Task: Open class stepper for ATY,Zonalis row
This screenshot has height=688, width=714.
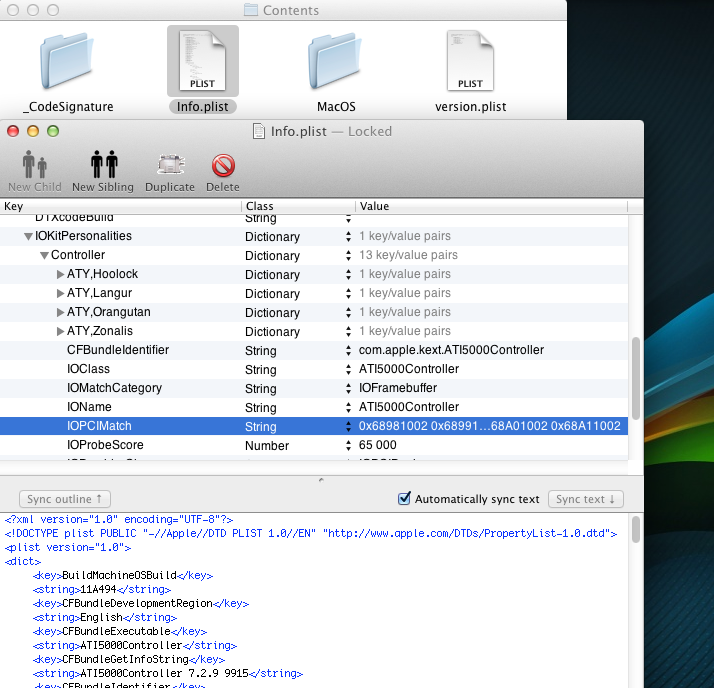Action: click(x=348, y=331)
